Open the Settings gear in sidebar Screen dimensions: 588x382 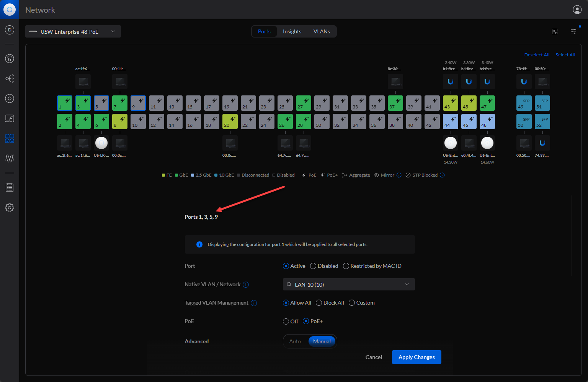(x=10, y=208)
